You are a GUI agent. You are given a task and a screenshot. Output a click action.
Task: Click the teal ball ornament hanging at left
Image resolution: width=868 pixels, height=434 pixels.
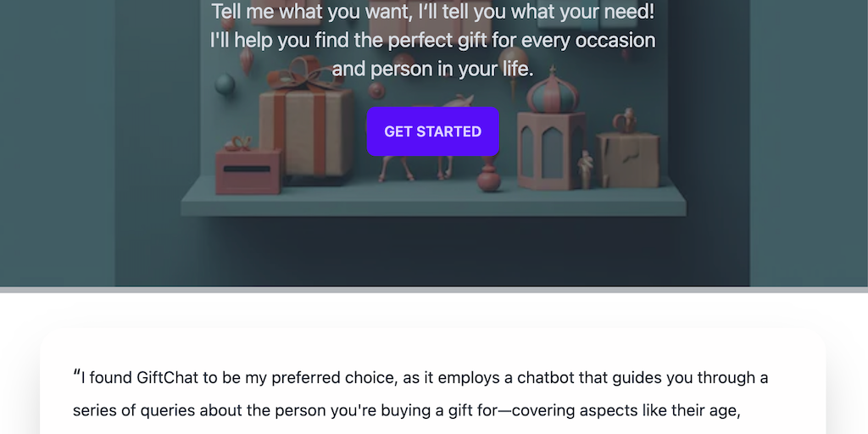pos(225,83)
